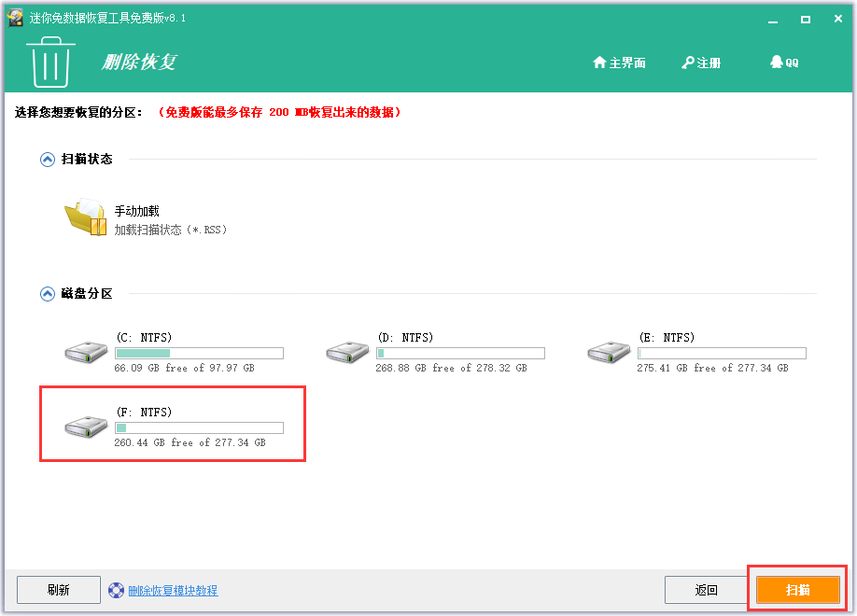Image resolution: width=857 pixels, height=616 pixels.
Task: Open the 删除恢复模块教程 tutorial link
Action: (x=173, y=591)
